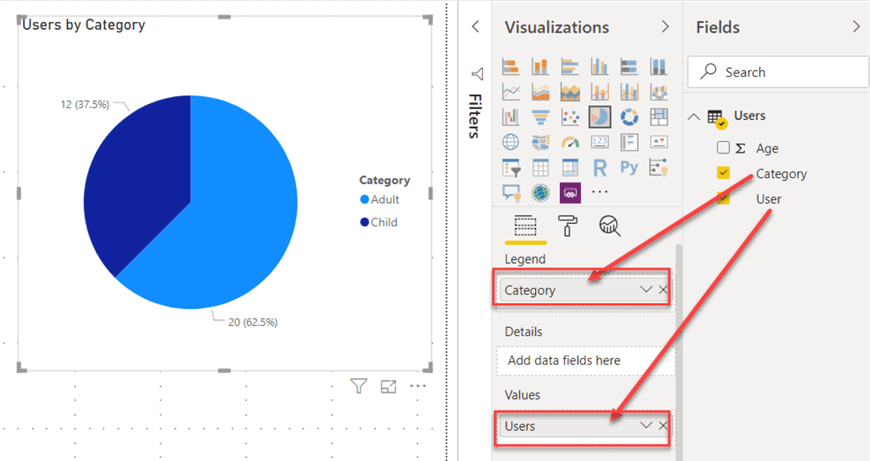Image resolution: width=870 pixels, height=461 pixels.
Task: Select the Area chart visual
Action: (x=540, y=92)
